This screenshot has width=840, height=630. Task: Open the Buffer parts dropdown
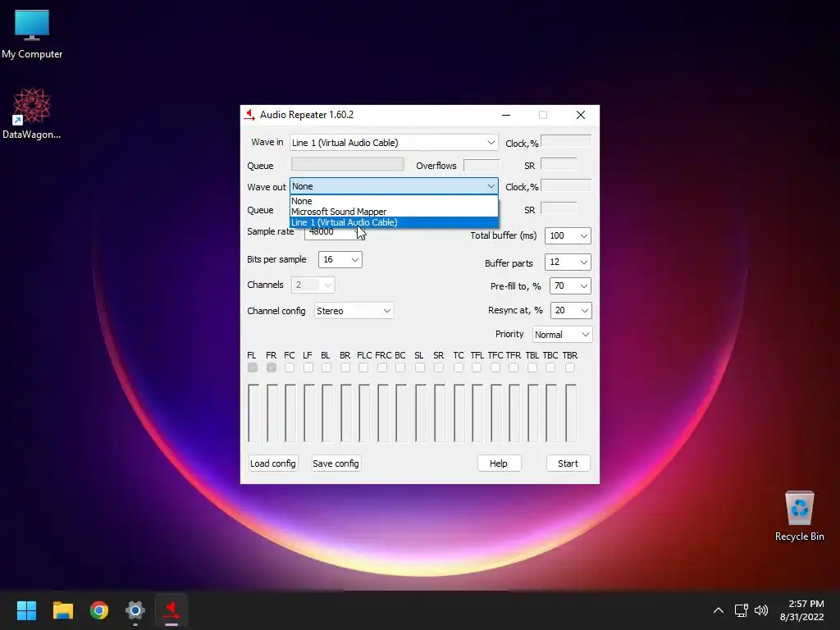tap(583, 262)
